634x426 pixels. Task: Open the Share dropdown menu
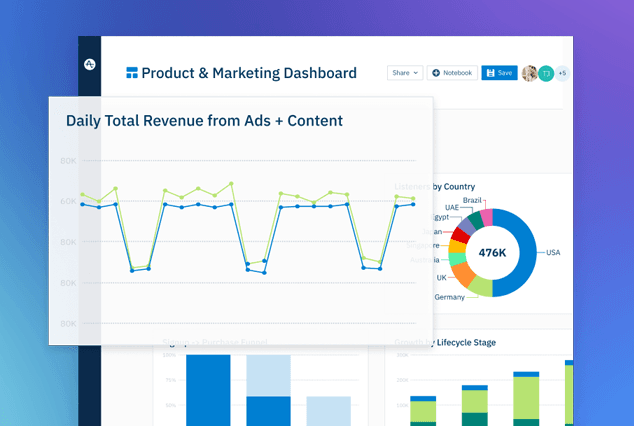click(x=404, y=73)
